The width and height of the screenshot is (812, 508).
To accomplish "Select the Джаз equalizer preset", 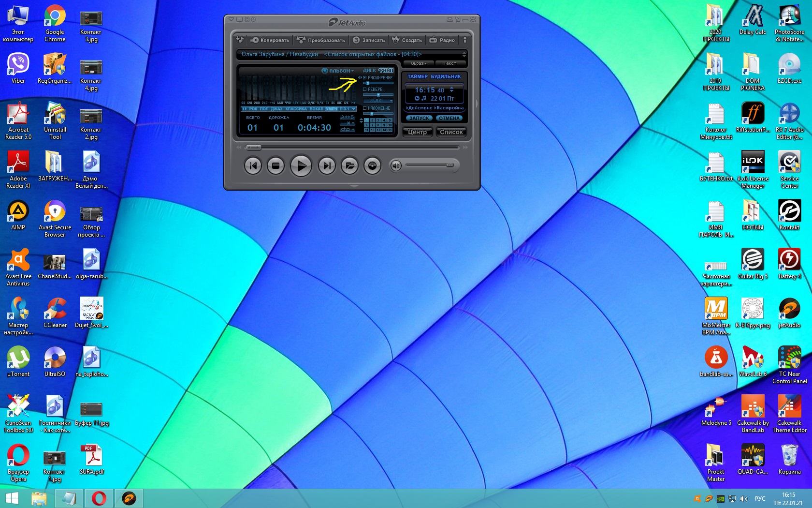I will pyautogui.click(x=276, y=109).
